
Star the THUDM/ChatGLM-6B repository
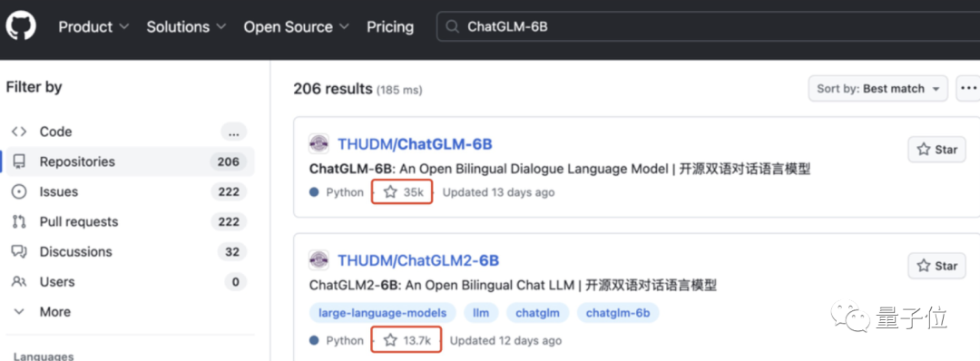[x=936, y=150]
